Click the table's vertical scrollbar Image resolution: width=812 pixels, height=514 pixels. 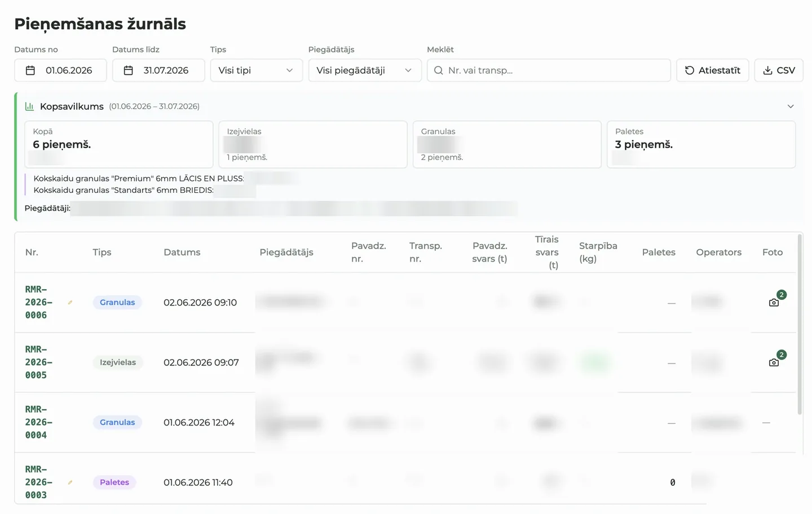tap(800, 324)
